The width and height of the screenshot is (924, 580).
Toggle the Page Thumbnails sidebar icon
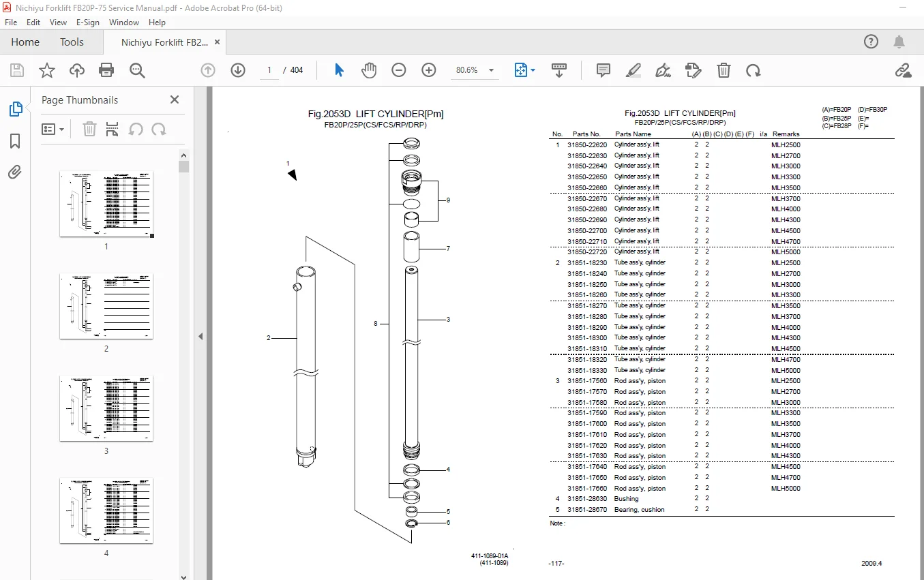15,109
